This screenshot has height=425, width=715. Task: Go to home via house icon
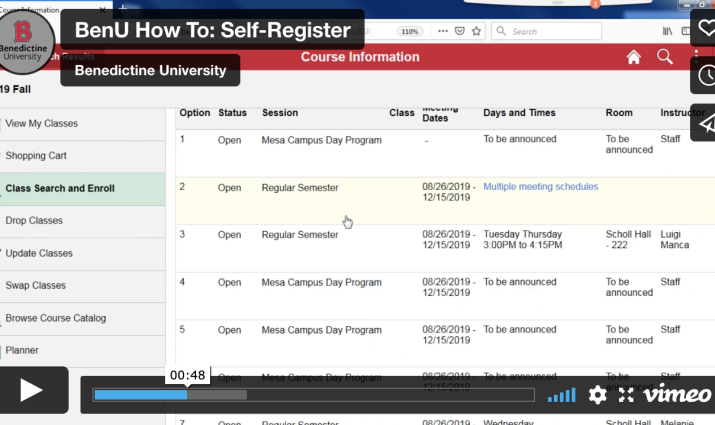pos(633,57)
